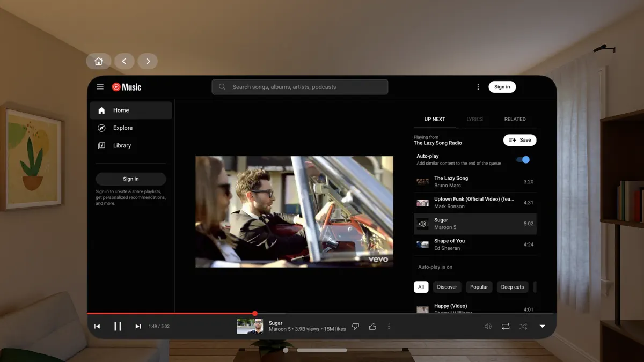
Task: Turn on repeat mode
Action: coord(505,326)
